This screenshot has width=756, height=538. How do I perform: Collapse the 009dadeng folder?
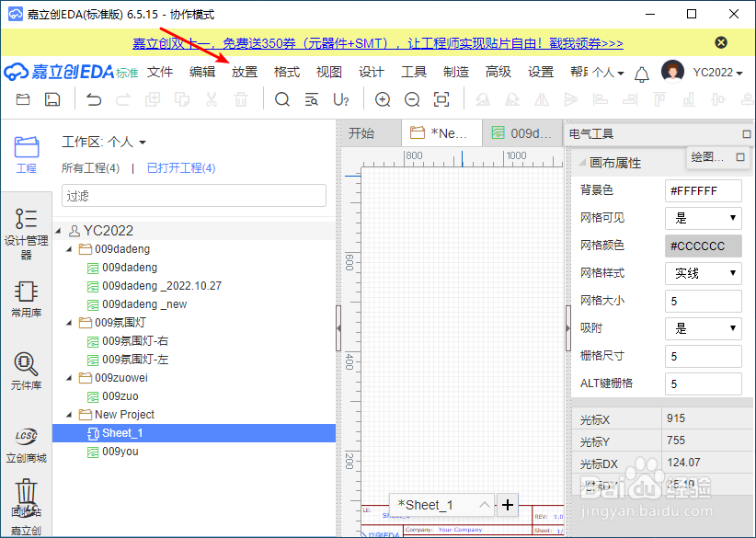point(69,249)
